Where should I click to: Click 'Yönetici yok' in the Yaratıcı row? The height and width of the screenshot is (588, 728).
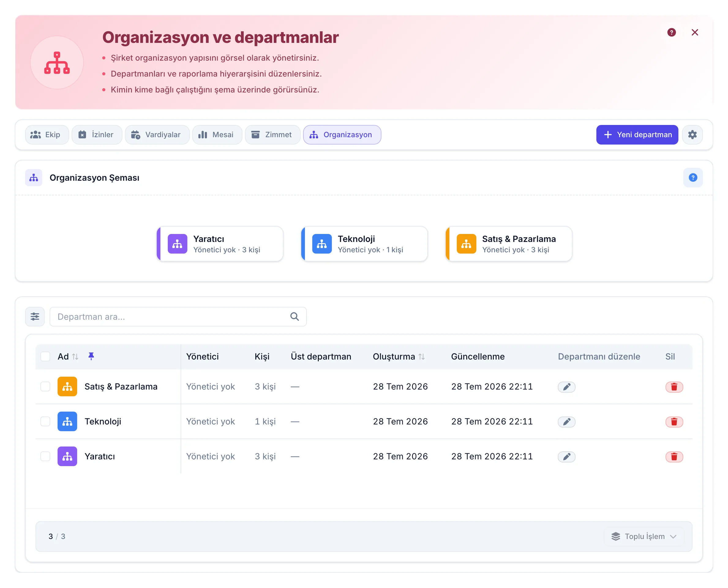(210, 456)
